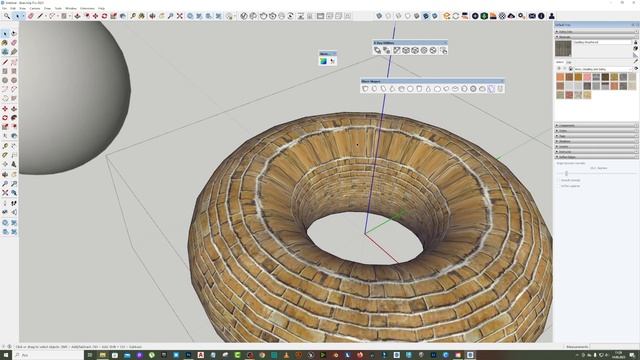Open the material collection dropdown list
This screenshot has width=640, height=360.
(x=602, y=69)
